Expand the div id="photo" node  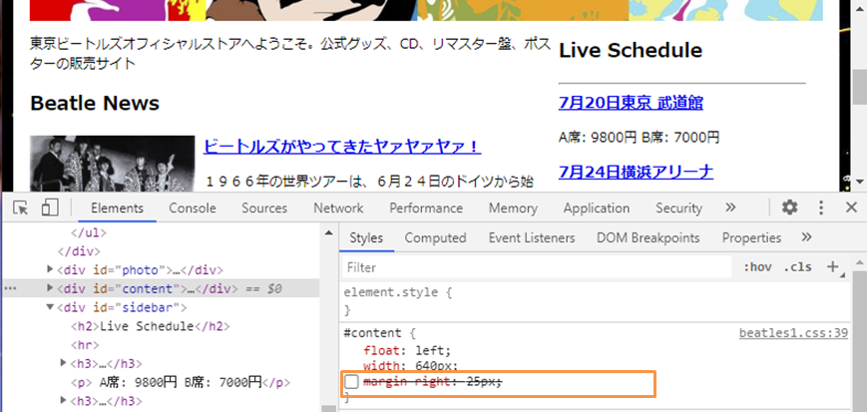tap(51, 269)
